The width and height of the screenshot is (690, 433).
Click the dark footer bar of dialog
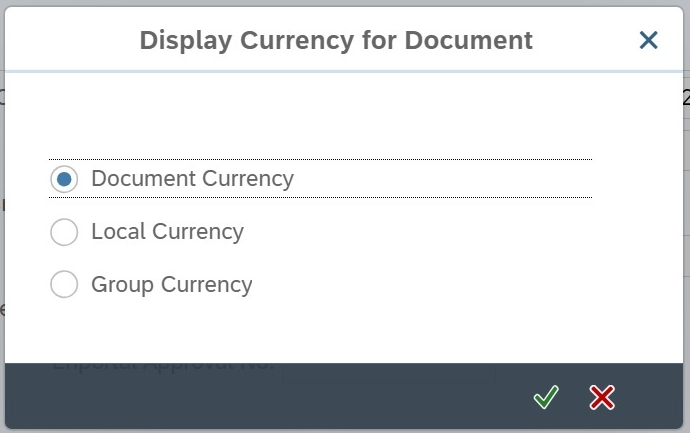(x=300, y=398)
